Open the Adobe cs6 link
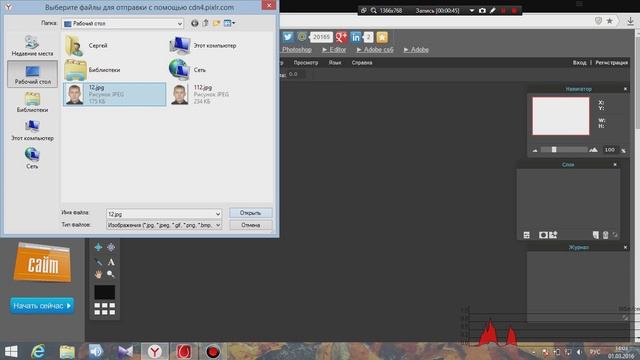 tap(375, 49)
